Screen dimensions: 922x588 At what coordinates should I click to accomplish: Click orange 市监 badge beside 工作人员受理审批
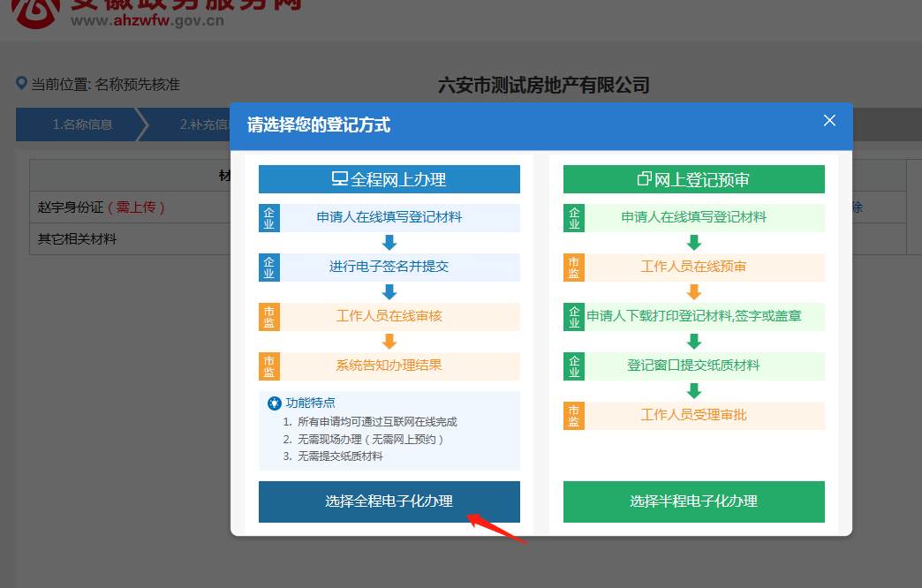click(x=574, y=416)
